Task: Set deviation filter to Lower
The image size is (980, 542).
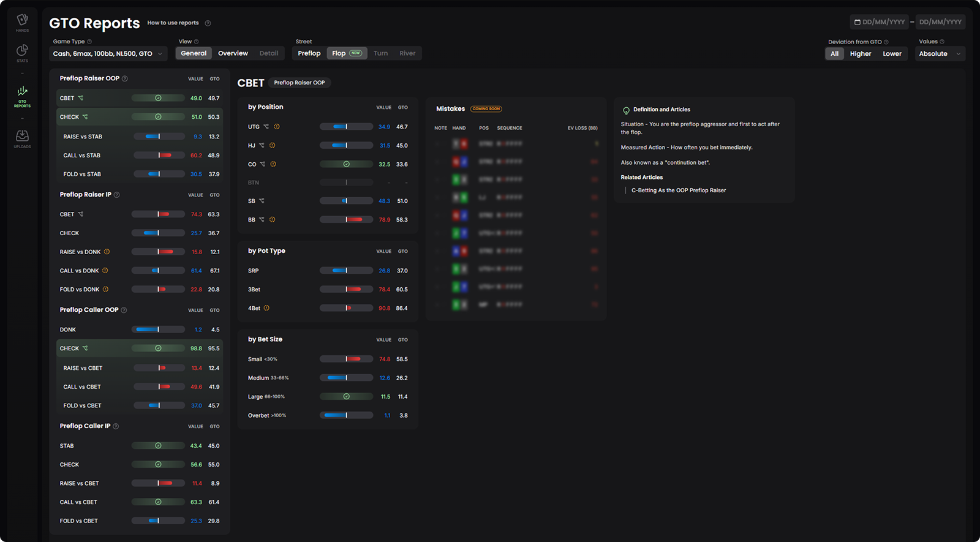Action: point(892,54)
